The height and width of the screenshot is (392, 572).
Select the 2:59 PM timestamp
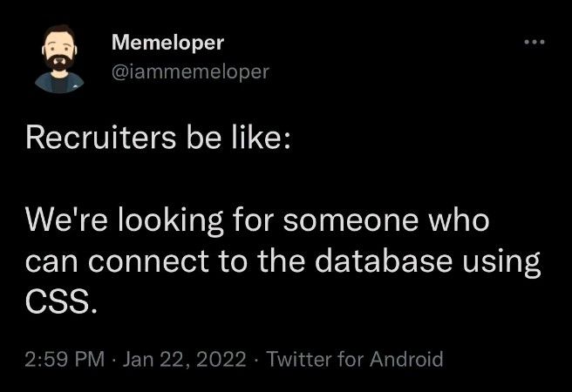(x=65, y=359)
